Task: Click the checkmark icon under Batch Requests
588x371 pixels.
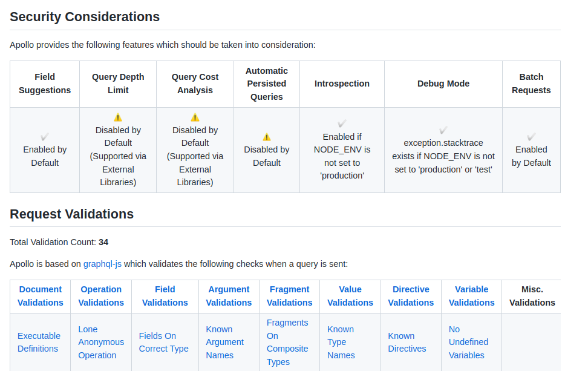Action: click(531, 136)
